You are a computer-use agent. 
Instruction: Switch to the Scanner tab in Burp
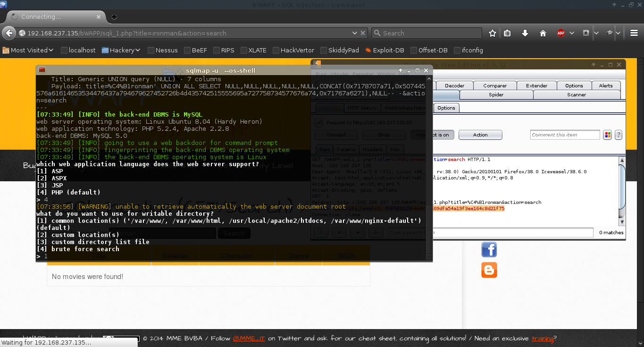click(x=576, y=94)
